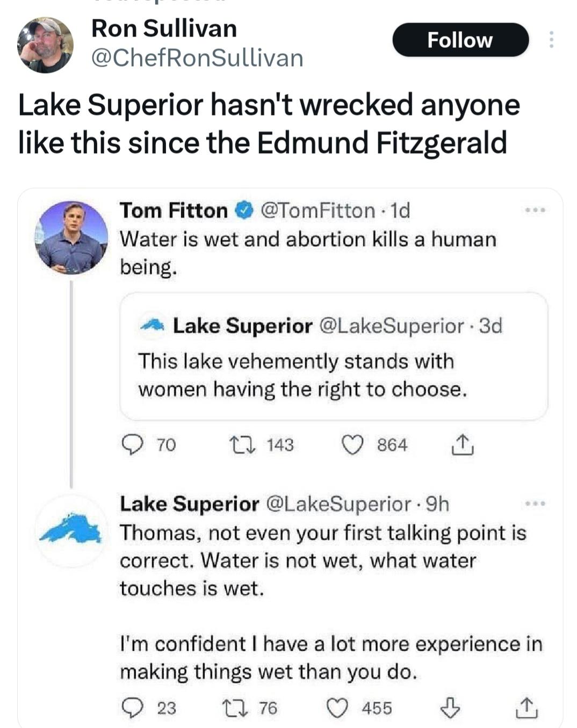Like Lake Superior's reply with 455 likes
This screenshot has width=577, height=728.
(337, 708)
